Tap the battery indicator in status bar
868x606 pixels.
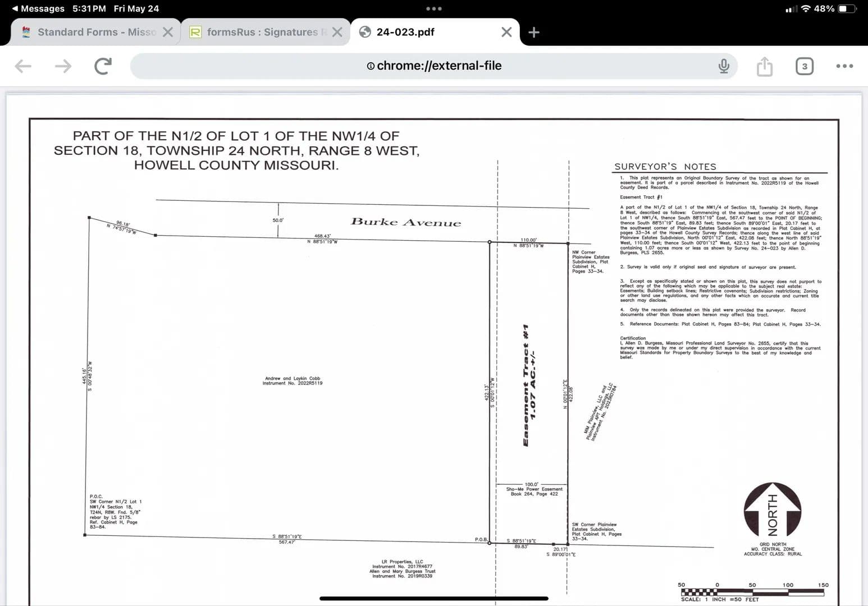(x=846, y=8)
